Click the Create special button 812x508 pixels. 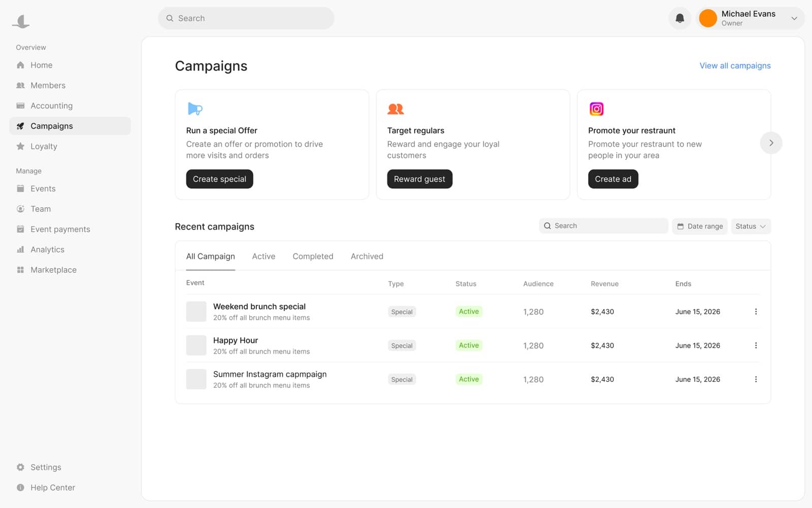coord(219,179)
